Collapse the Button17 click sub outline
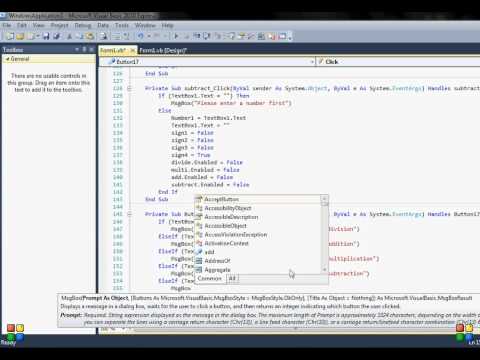This screenshot has height=360, width=480. (x=129, y=214)
